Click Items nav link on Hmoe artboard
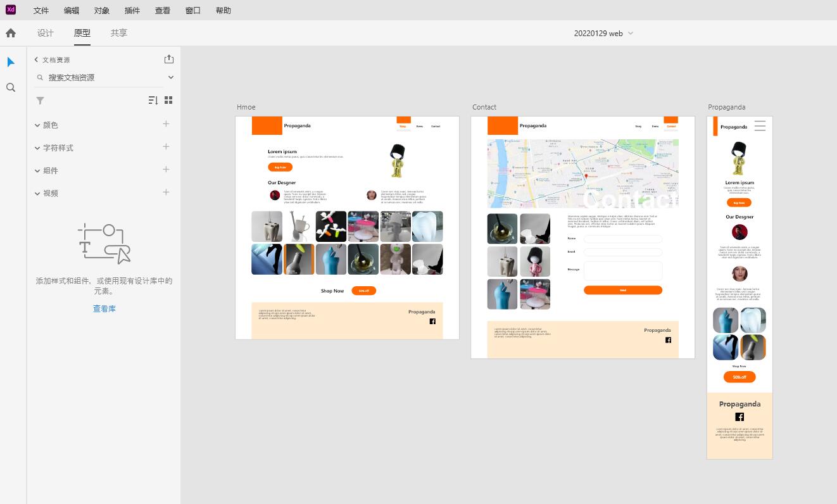The image size is (837, 504). point(419,127)
